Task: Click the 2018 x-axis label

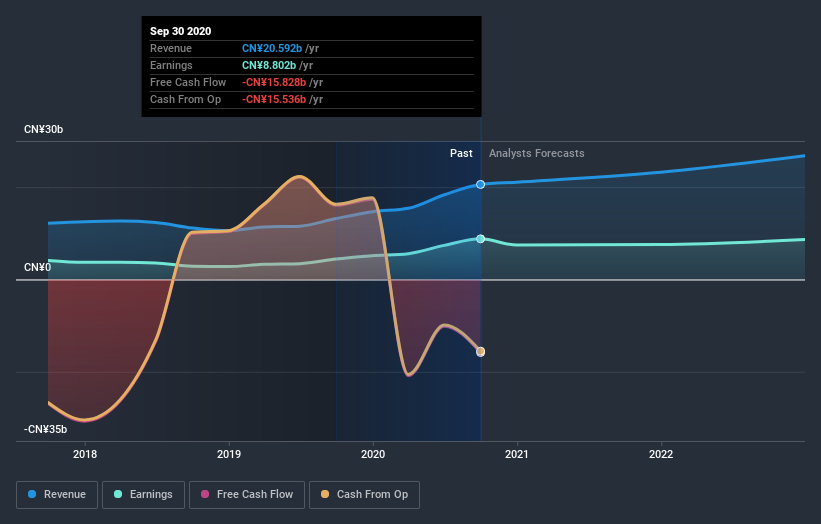Action: coord(85,454)
